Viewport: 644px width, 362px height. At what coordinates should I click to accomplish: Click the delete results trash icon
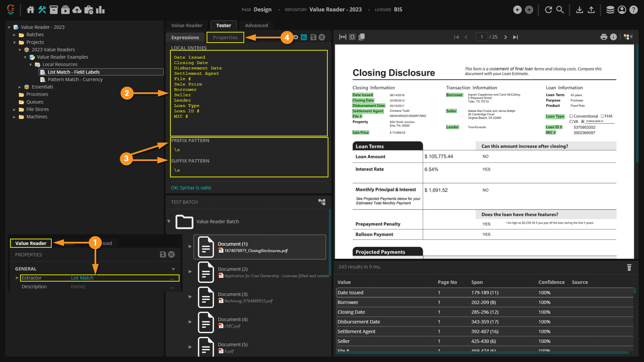point(629,267)
